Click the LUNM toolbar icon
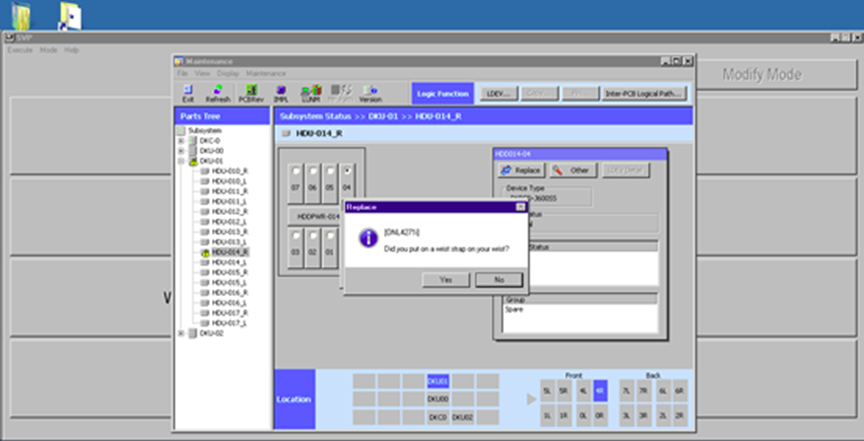The width and height of the screenshot is (864, 441). (x=310, y=93)
